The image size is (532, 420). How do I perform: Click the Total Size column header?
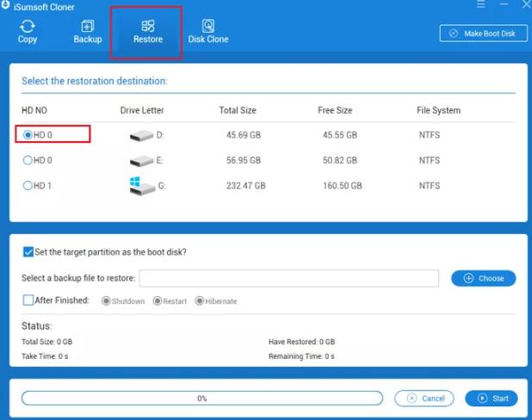(x=238, y=110)
